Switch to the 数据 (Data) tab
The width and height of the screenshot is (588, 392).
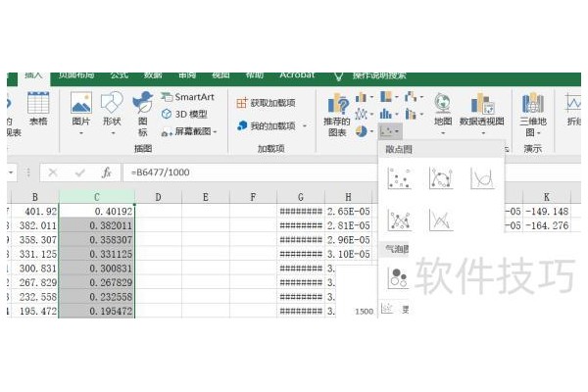click(x=153, y=75)
